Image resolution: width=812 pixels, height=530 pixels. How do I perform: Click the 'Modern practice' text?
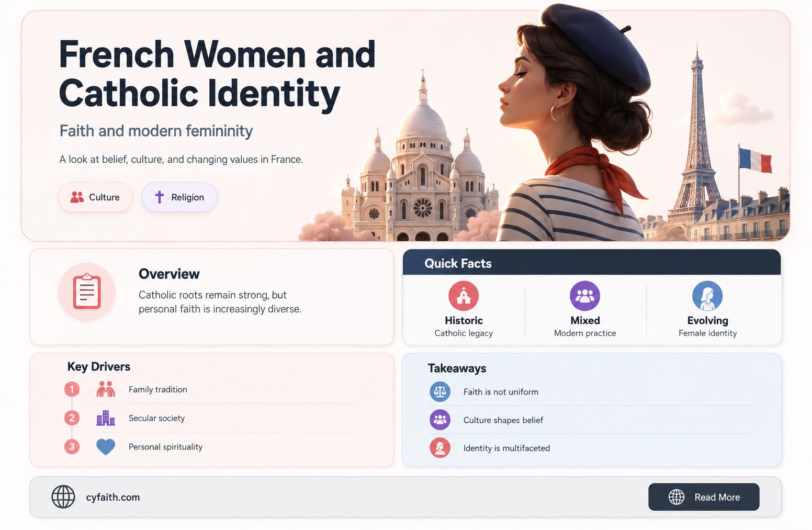[585, 333]
